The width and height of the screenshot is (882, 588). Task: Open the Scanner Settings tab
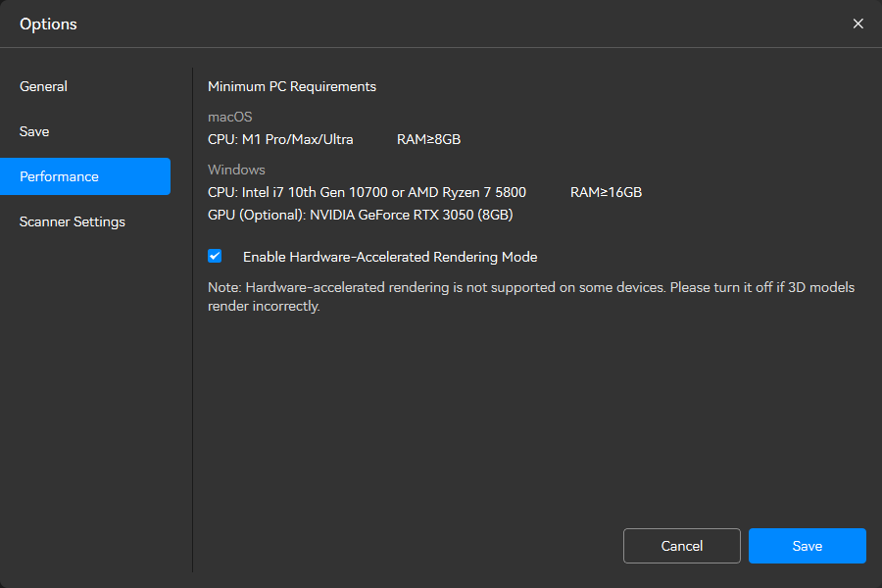(x=73, y=221)
